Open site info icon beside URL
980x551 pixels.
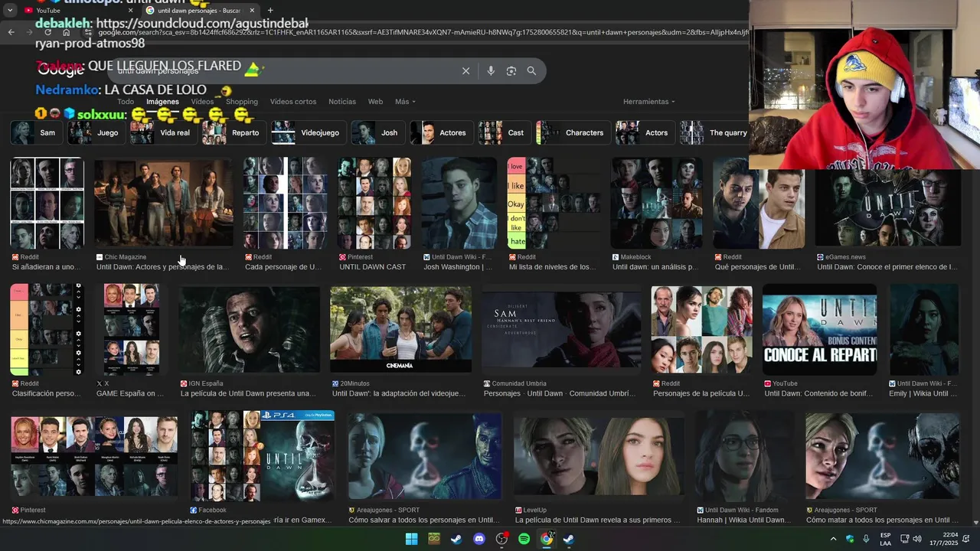pos(90,32)
